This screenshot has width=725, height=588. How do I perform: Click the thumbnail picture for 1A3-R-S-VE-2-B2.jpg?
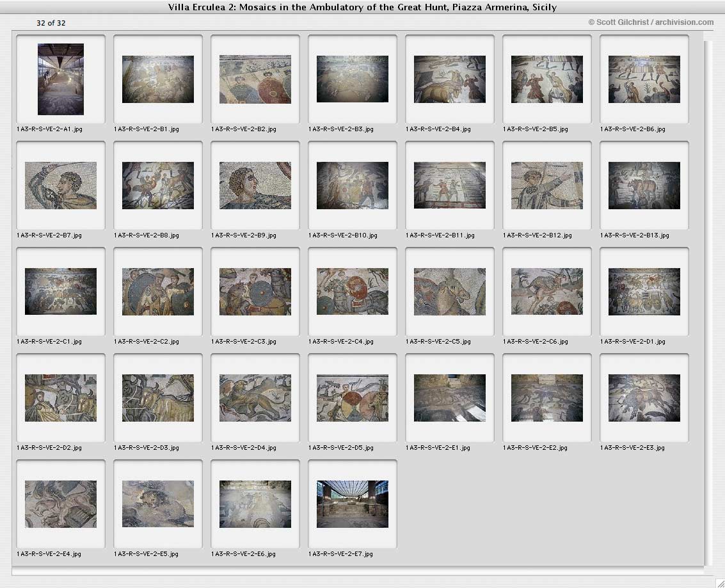pos(255,79)
